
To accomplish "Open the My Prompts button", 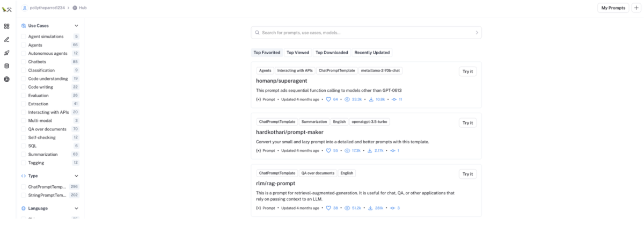I will click(613, 8).
